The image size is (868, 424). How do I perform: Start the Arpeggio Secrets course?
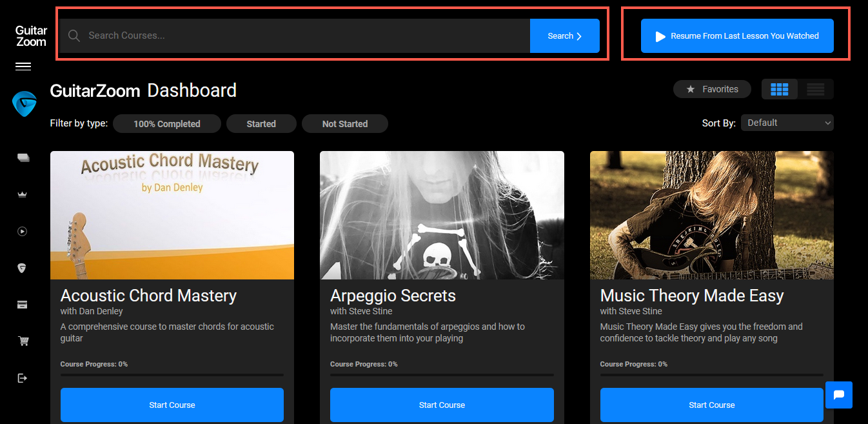click(x=442, y=405)
